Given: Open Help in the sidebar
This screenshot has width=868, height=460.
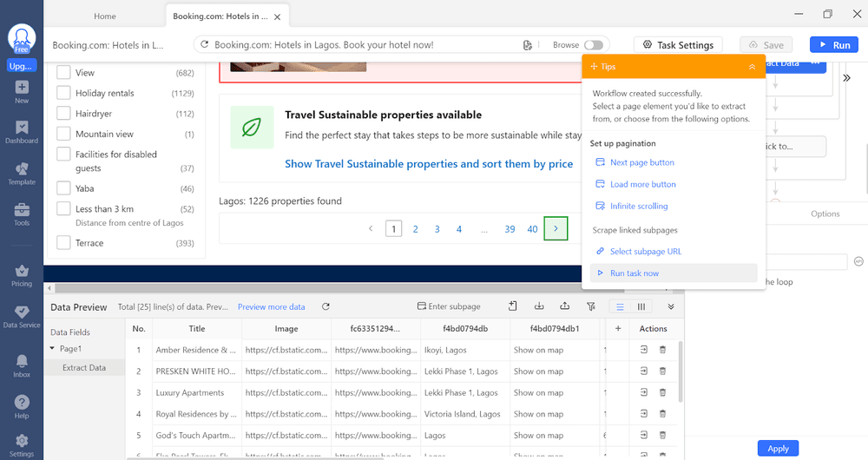Looking at the screenshot, I should click(22, 407).
